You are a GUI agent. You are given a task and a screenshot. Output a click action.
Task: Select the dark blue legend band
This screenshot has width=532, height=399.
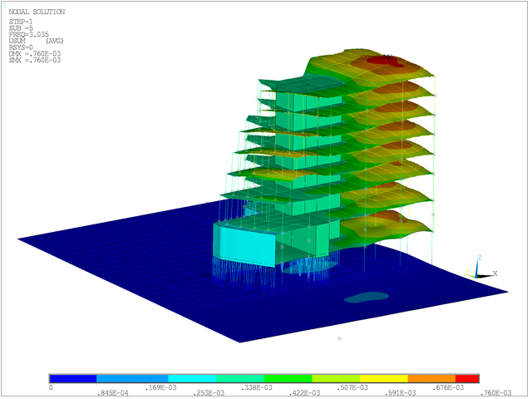click(73, 378)
